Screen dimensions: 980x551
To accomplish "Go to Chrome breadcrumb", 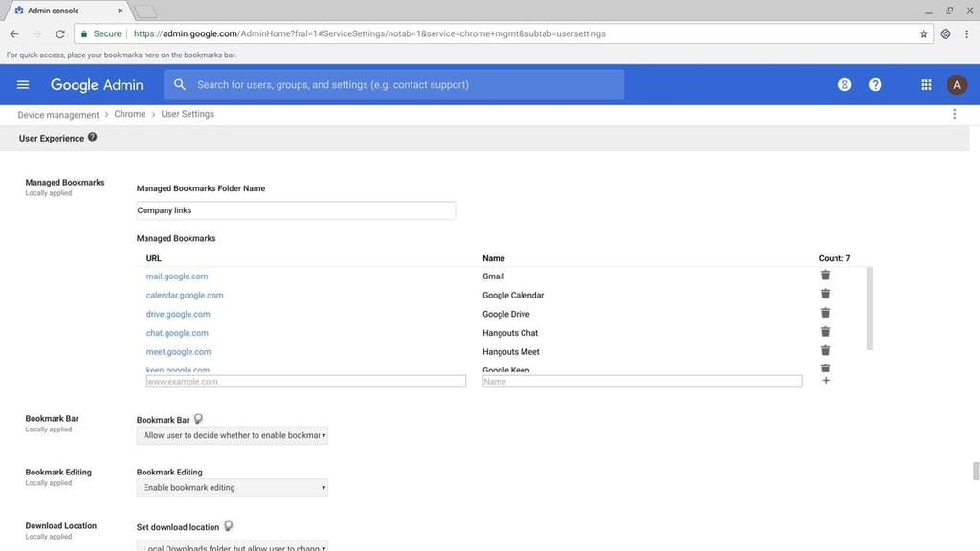I will pos(129,114).
